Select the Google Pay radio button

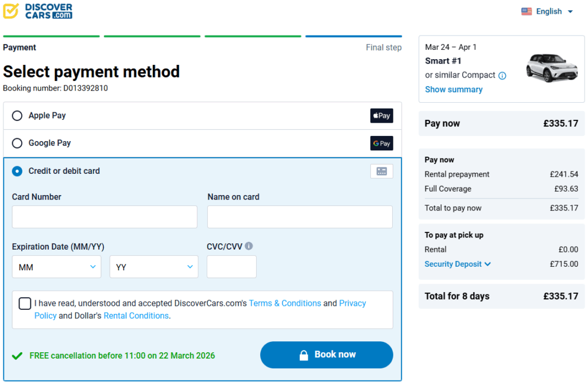pos(17,143)
